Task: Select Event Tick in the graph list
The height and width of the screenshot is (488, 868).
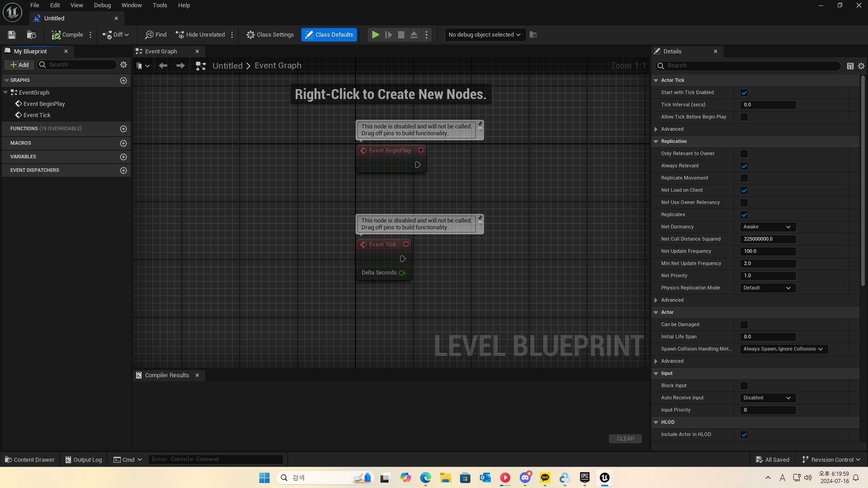Action: click(x=37, y=115)
